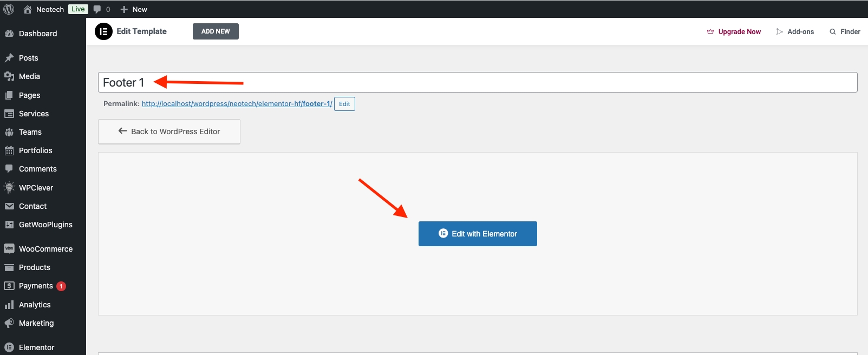The width and height of the screenshot is (868, 355).
Task: Open the footer-1 permalink URL
Action: click(237, 103)
